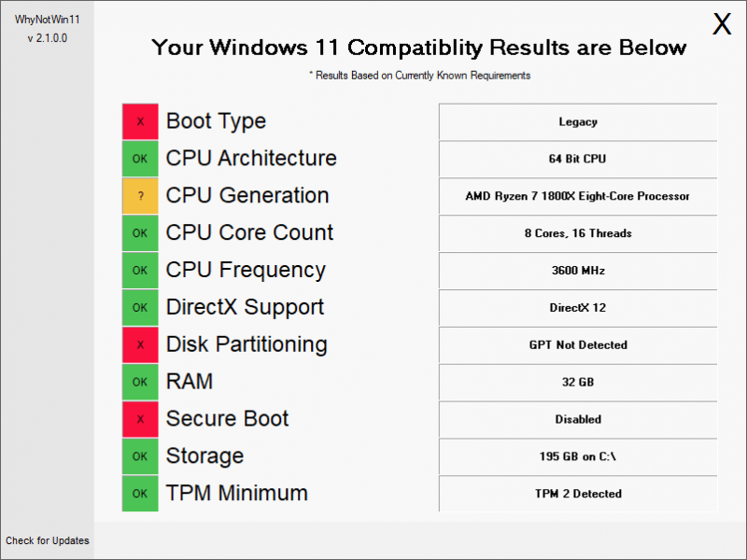Click the OK status icon for CPU Core Count

[140, 233]
